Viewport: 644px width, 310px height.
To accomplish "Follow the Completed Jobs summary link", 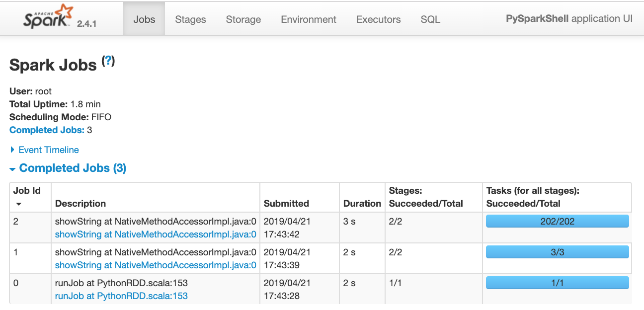I will (x=47, y=130).
